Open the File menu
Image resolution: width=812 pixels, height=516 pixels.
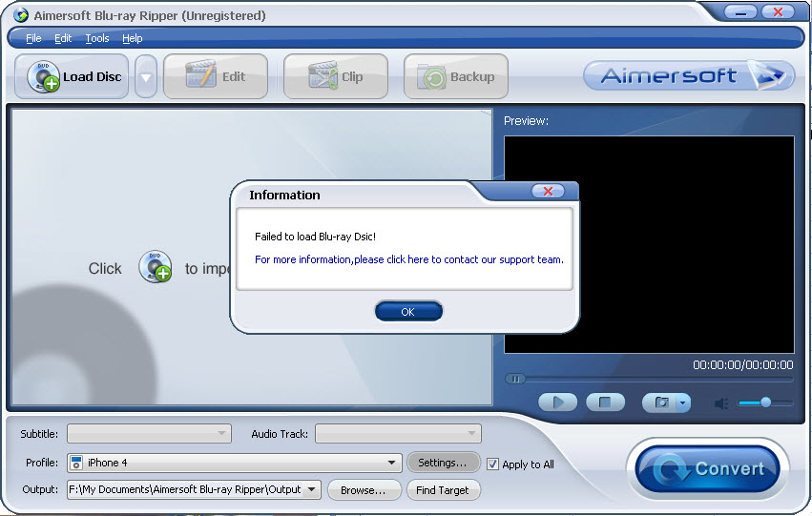(33, 38)
